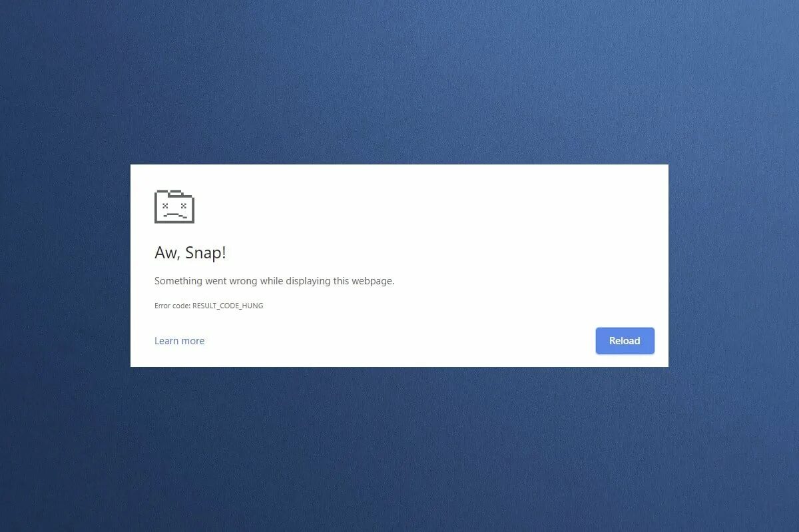This screenshot has height=532, width=799.
Task: Click the word "Snap!" in heading
Action: tap(205, 253)
